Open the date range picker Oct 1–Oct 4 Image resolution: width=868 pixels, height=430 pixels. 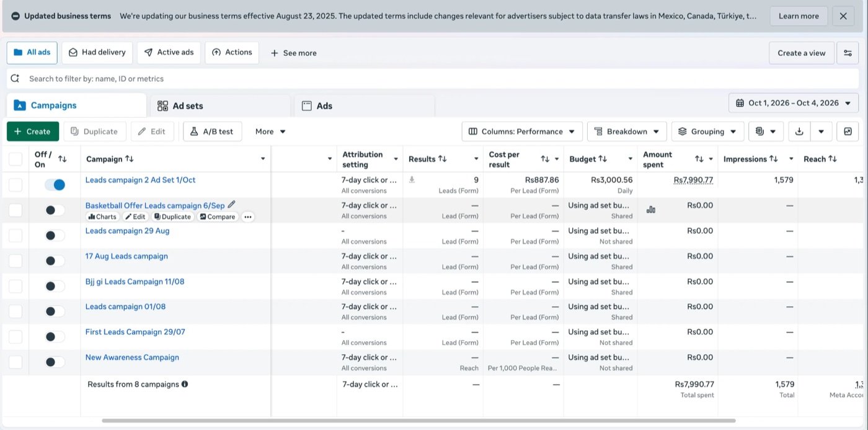pyautogui.click(x=794, y=103)
